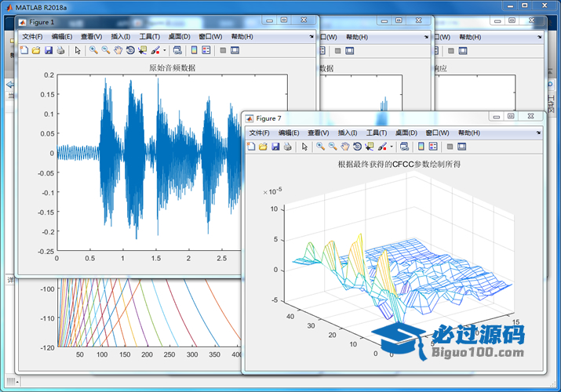Click Show Plot Tools button in Figure 7
The image size is (561, 392).
tap(462, 147)
